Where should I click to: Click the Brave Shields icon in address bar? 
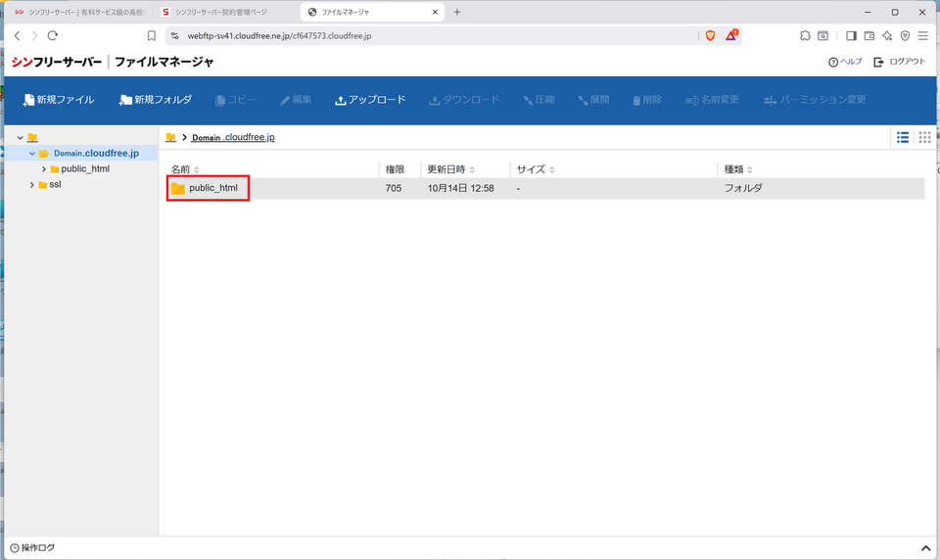click(x=710, y=35)
